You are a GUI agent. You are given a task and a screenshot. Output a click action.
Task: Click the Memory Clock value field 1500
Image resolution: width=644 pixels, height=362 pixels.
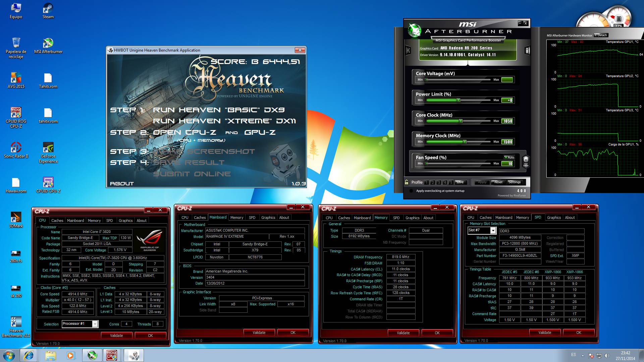(x=507, y=142)
